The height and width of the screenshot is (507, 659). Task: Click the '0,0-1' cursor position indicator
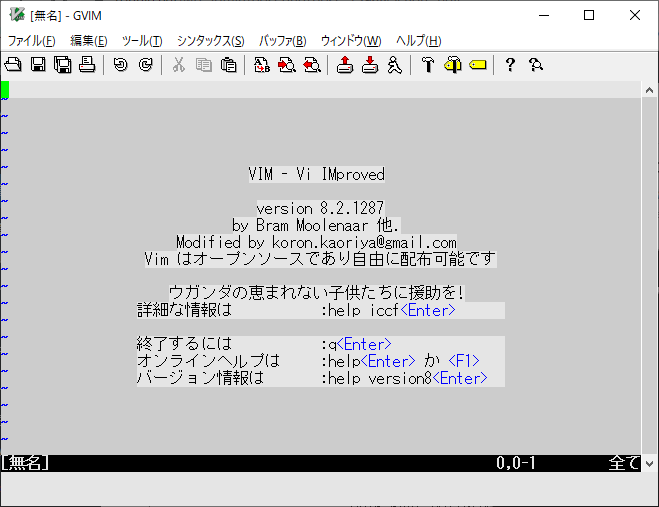coord(516,463)
